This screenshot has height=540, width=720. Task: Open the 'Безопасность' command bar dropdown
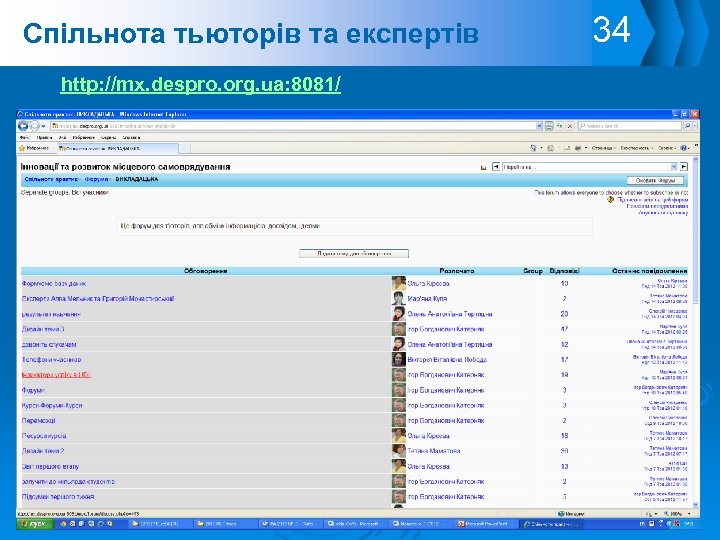(636, 148)
